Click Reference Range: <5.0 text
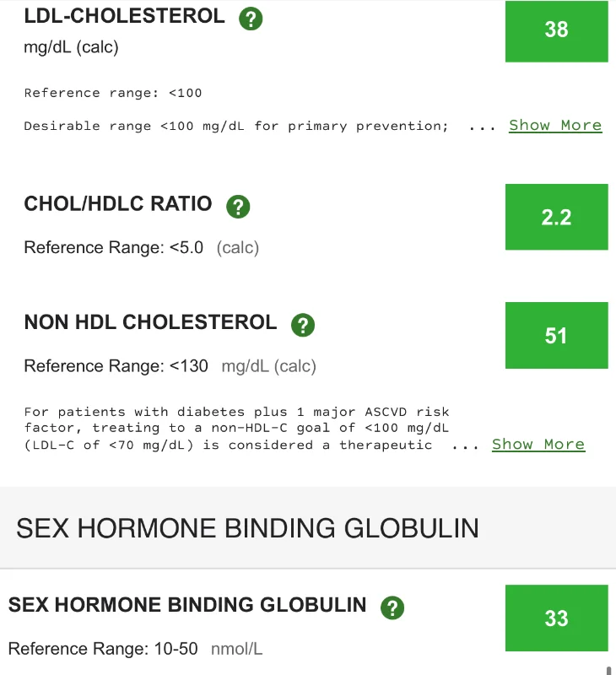The width and height of the screenshot is (616, 675). pos(114,248)
